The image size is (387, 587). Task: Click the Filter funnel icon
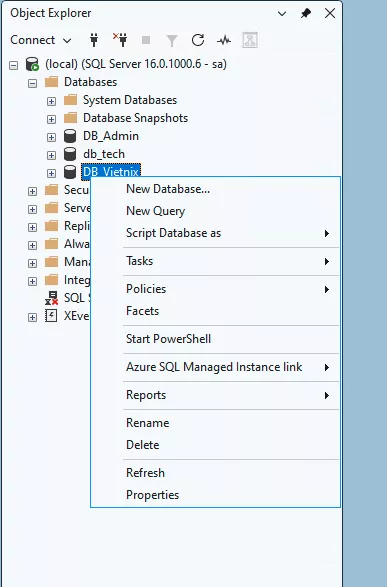click(x=172, y=40)
